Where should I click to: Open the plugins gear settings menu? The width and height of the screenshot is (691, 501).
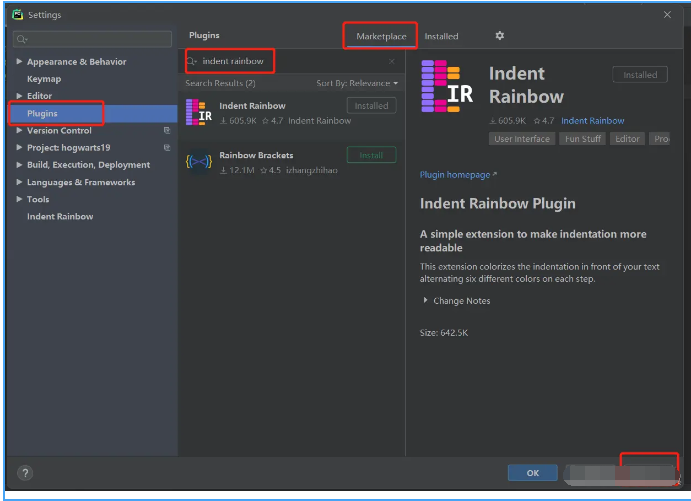(499, 36)
